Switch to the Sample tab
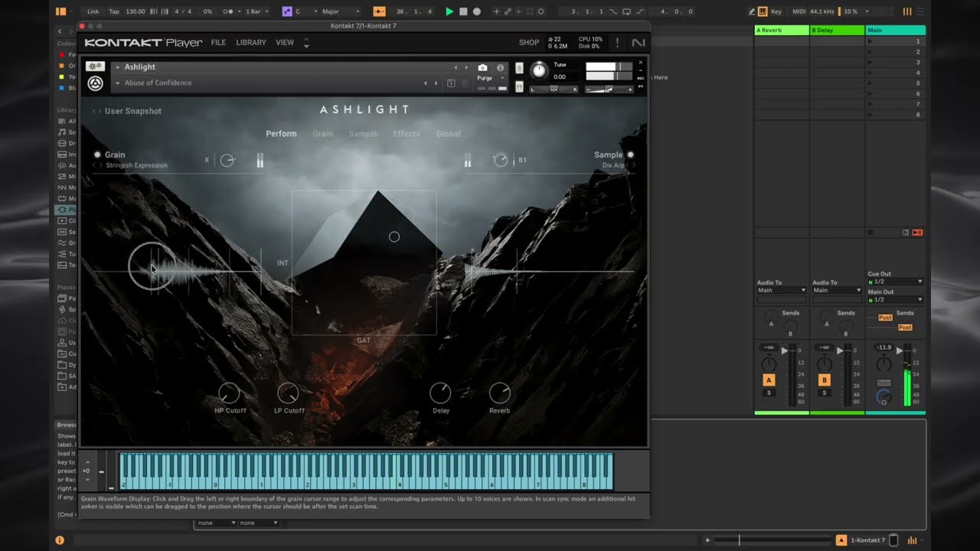Screen dimensions: 980x551 (x=363, y=134)
